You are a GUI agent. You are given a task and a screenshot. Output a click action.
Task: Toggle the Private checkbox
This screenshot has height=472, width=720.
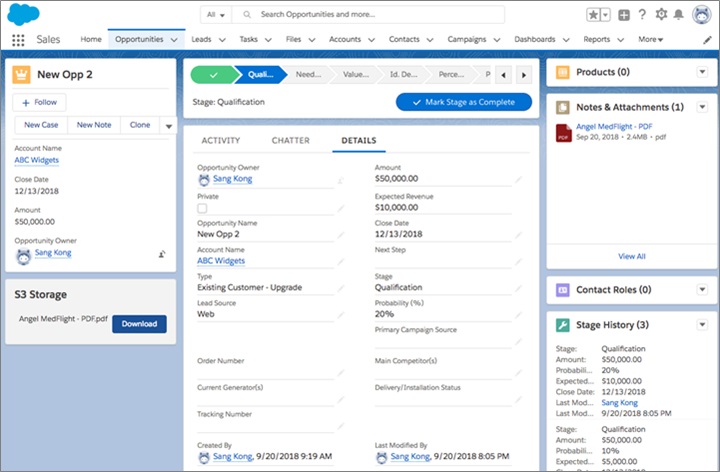click(x=202, y=208)
